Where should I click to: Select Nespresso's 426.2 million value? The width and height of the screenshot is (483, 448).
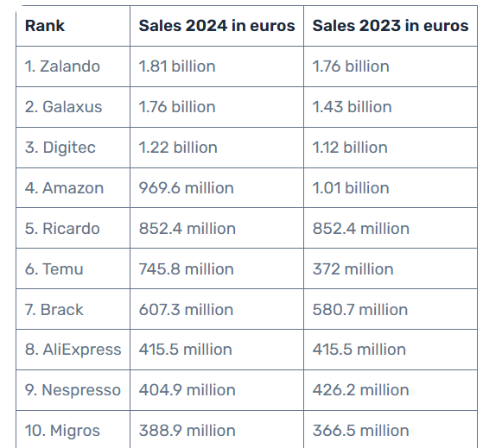[x=360, y=390]
